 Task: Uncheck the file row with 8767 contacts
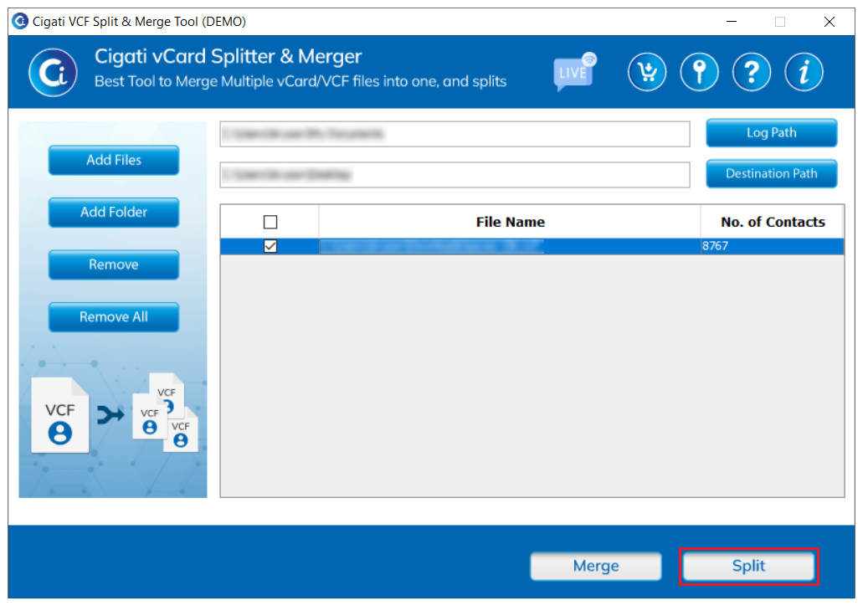coord(270,246)
